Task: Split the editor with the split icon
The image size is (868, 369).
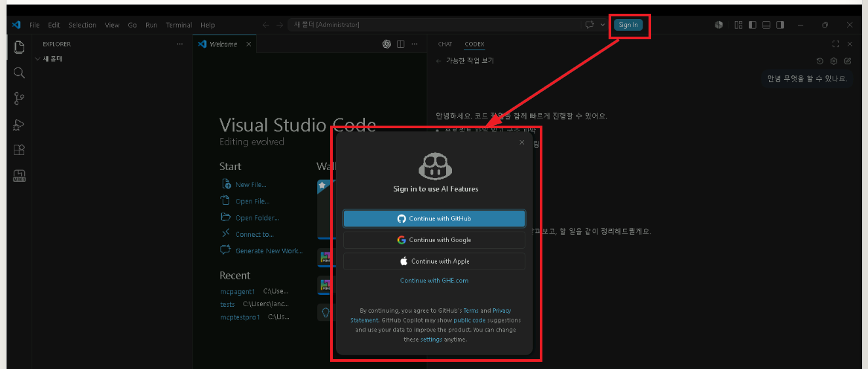Action: point(401,44)
